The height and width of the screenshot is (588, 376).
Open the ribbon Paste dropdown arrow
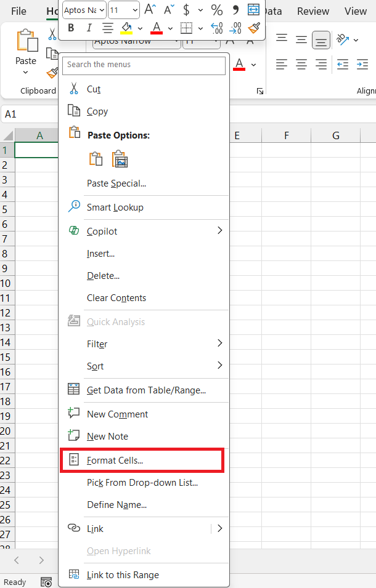(x=25, y=72)
